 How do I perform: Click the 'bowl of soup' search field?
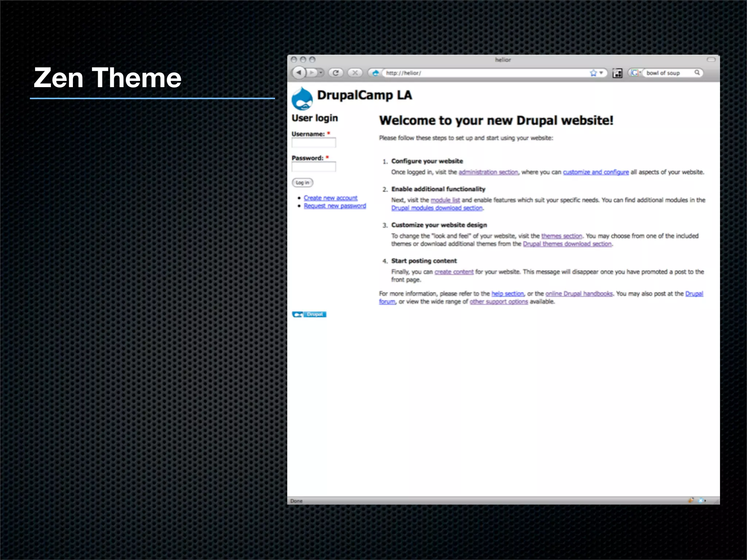point(669,73)
